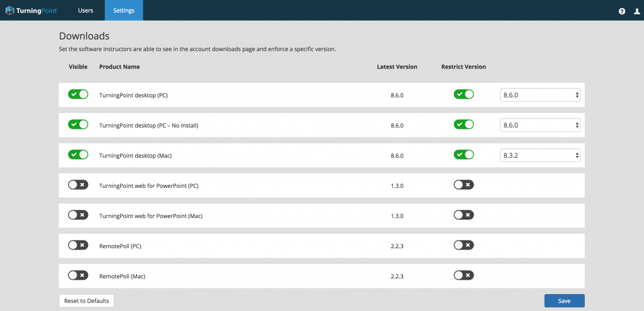
Task: Enable visibility for TurningPoint web for PowerPoint (PC)
Action: 78,185
